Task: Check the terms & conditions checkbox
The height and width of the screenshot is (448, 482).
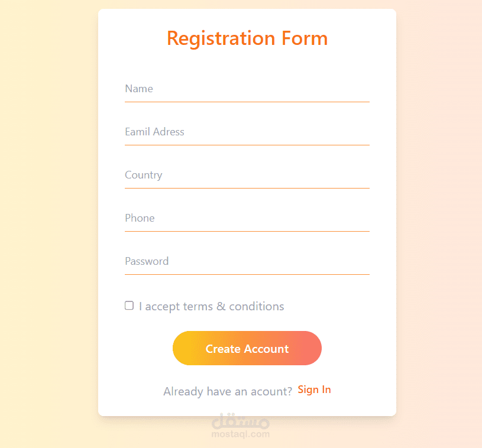Action: pos(129,306)
